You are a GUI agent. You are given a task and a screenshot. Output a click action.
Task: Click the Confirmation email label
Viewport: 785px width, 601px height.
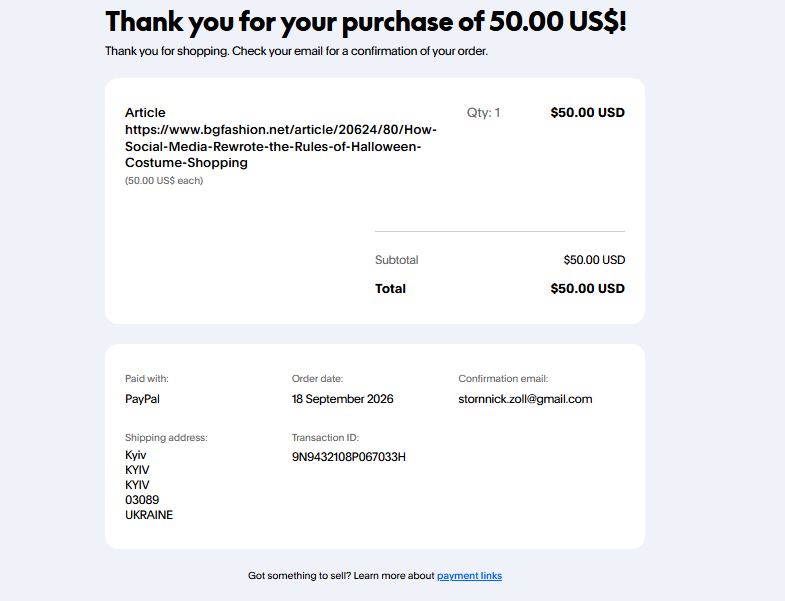pos(503,379)
